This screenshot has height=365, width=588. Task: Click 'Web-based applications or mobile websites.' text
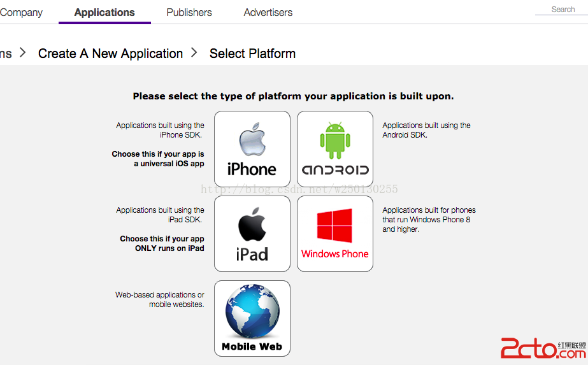(x=160, y=300)
